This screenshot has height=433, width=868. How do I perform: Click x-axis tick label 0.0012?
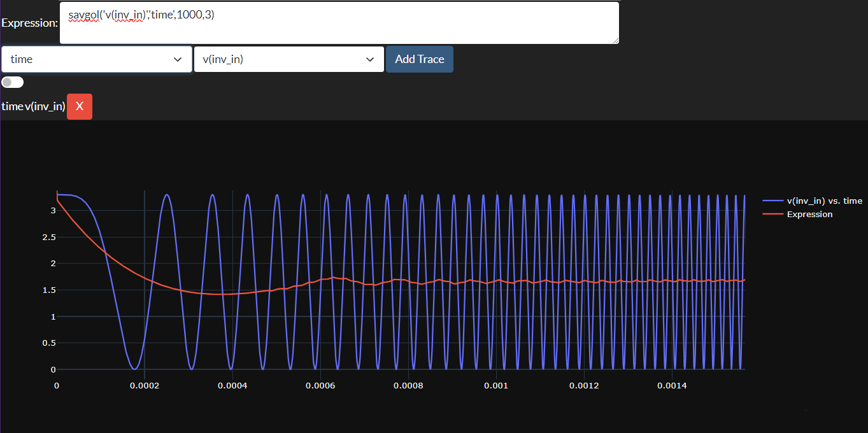tap(584, 386)
